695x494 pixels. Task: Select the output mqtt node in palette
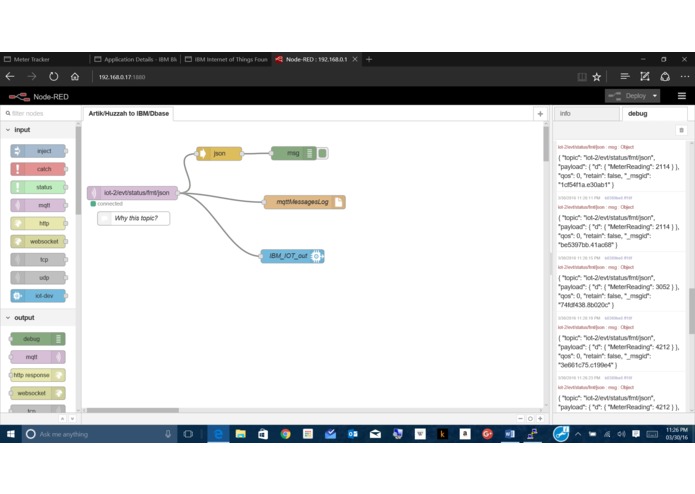[x=38, y=357]
